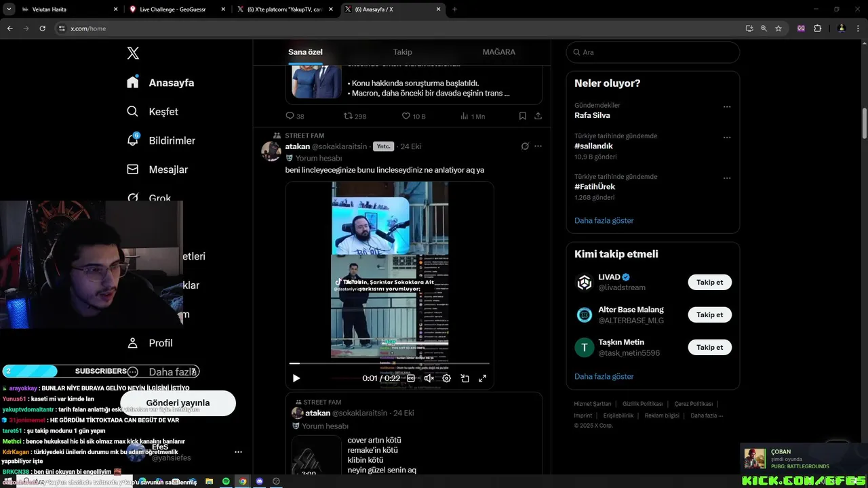Follow Taşkın Metin account
This screenshot has height=488, width=868.
click(709, 347)
